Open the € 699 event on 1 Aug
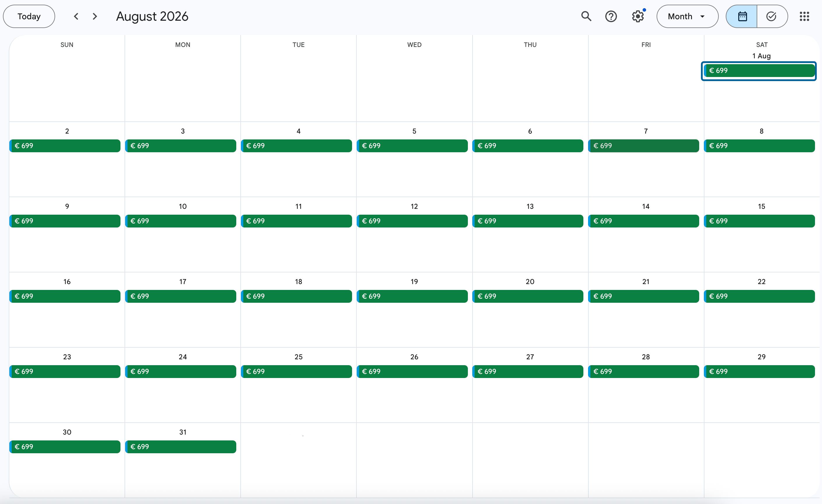The width and height of the screenshot is (822, 504). tap(759, 71)
